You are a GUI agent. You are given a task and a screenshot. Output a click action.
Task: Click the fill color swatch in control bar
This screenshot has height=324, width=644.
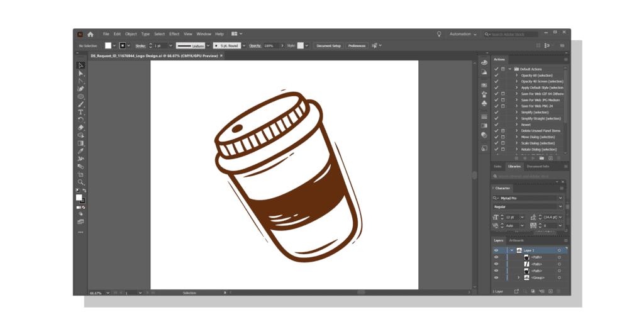click(x=108, y=45)
